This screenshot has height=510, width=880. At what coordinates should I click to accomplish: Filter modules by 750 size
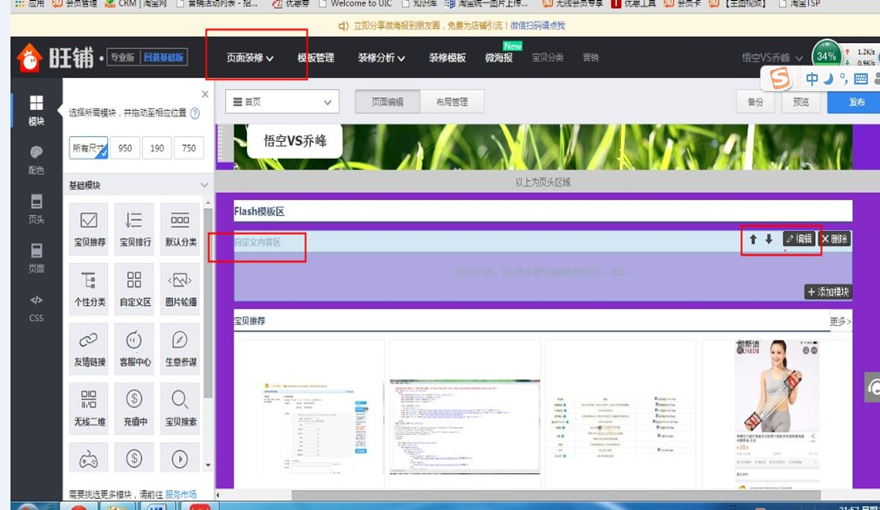pos(189,148)
